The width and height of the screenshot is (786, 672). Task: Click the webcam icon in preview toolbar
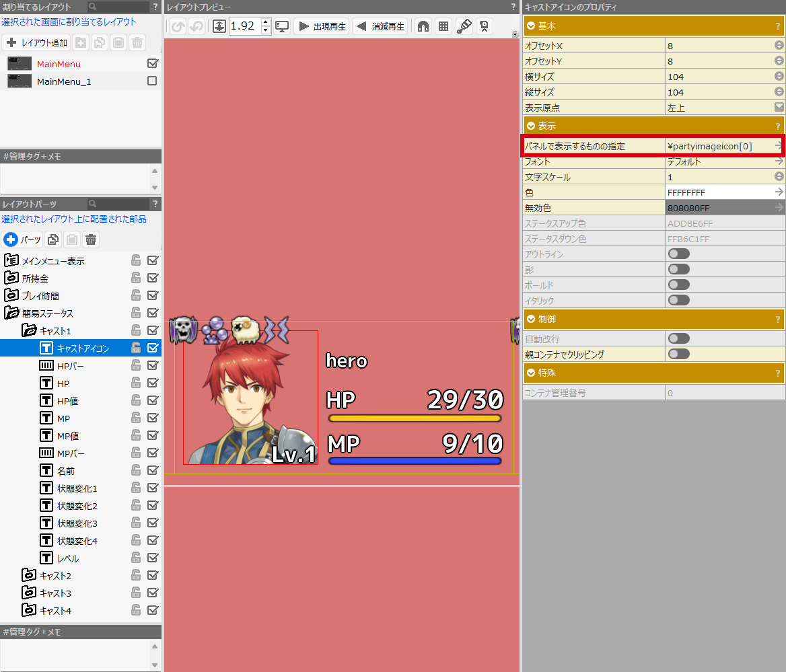484,26
